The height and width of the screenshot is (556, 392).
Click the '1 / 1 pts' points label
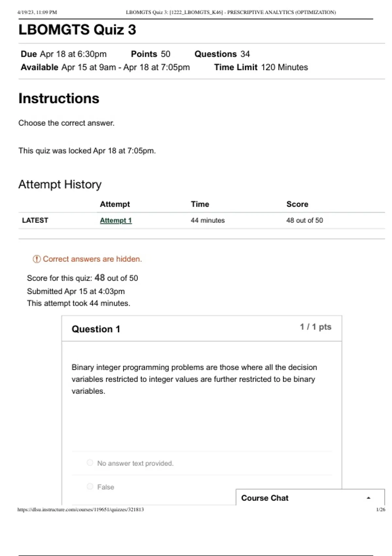tap(315, 327)
